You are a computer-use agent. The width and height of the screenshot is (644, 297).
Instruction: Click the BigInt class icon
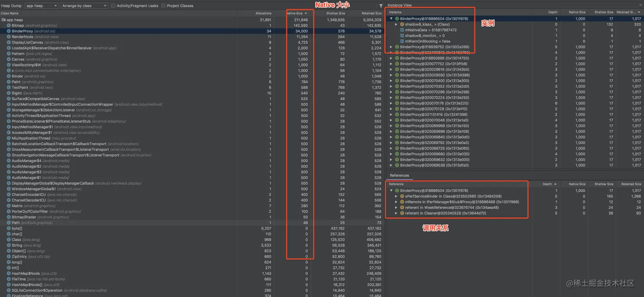9,93
